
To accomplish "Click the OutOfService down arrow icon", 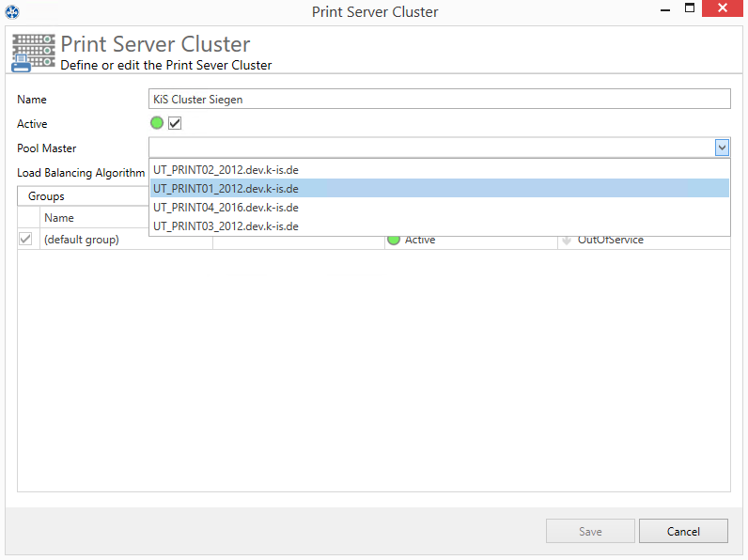I will pos(567,240).
